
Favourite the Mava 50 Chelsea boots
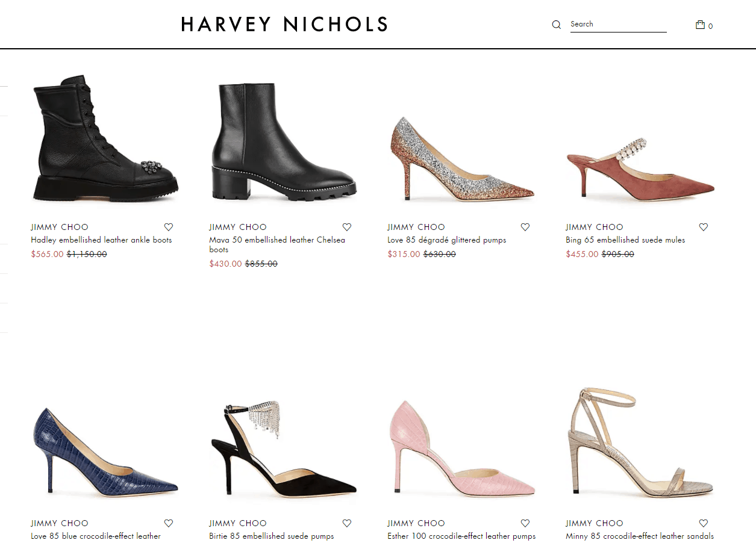tap(347, 227)
